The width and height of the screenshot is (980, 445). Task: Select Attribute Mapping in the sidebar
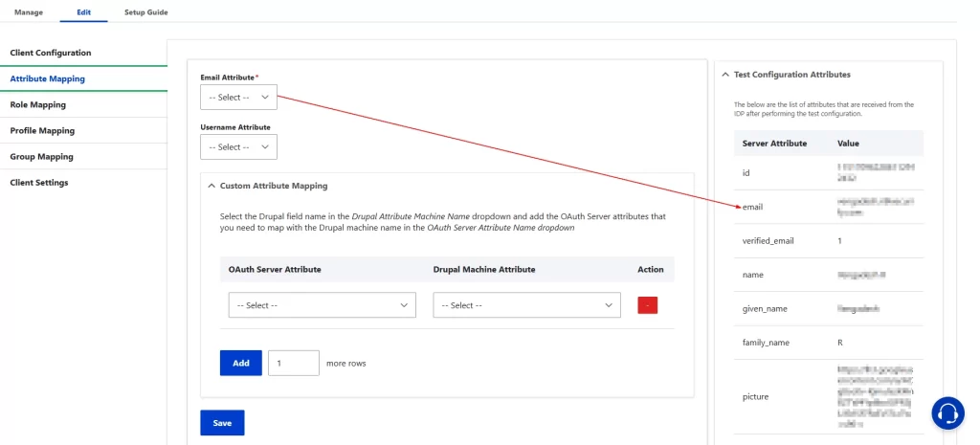point(48,78)
